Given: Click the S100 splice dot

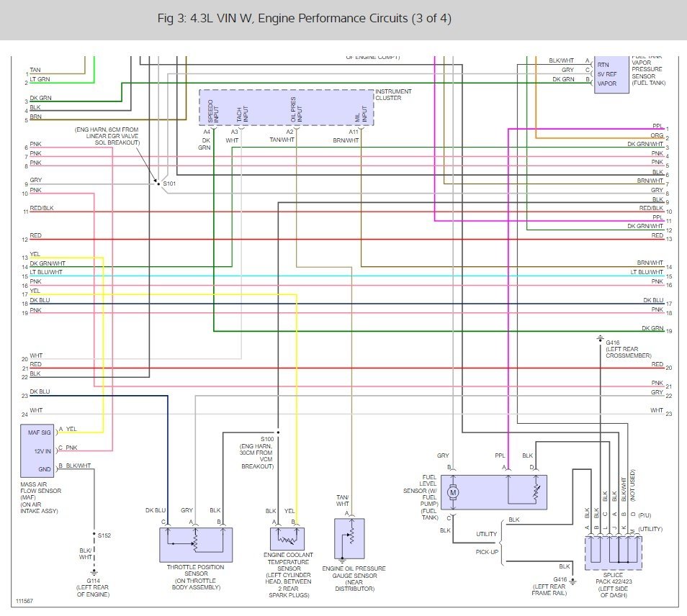Looking at the screenshot, I should 278,432.
